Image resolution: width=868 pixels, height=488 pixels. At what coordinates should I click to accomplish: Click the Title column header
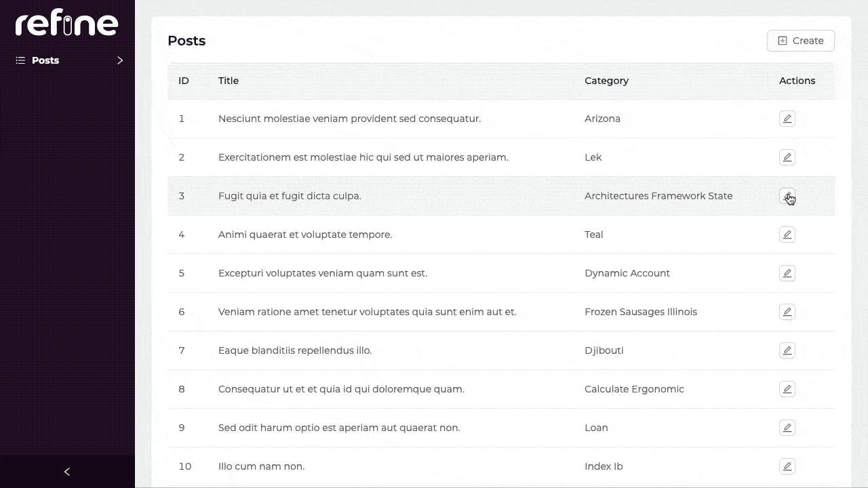point(229,81)
